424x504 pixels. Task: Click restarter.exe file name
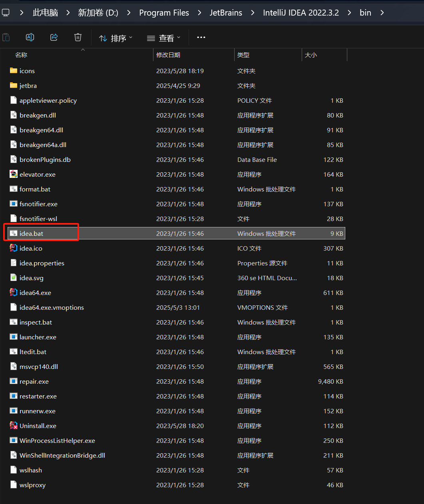point(38,396)
